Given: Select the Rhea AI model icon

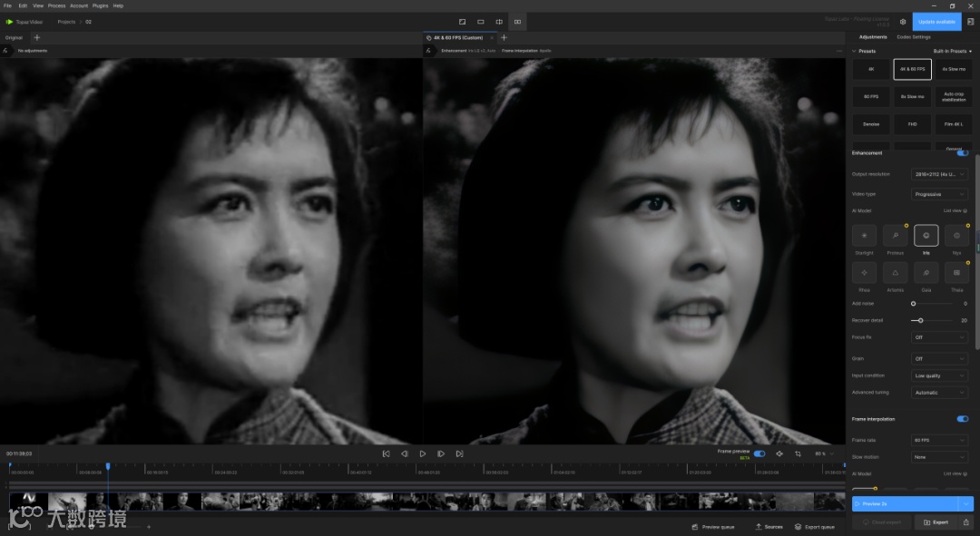Looking at the screenshot, I should click(865, 272).
